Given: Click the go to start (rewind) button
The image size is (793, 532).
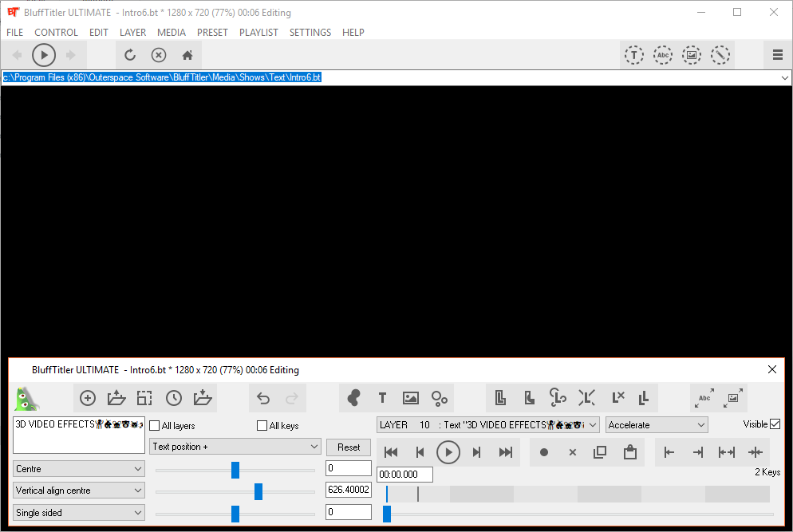Looking at the screenshot, I should [x=391, y=452].
